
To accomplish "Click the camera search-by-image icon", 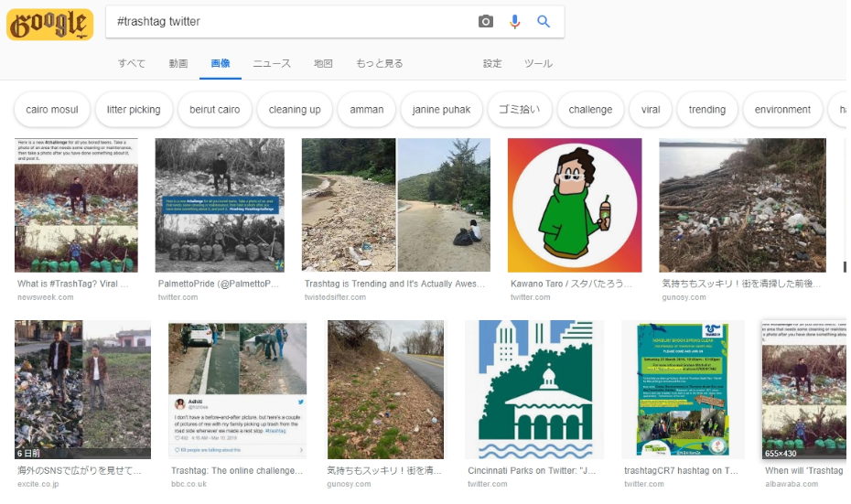I will click(486, 21).
